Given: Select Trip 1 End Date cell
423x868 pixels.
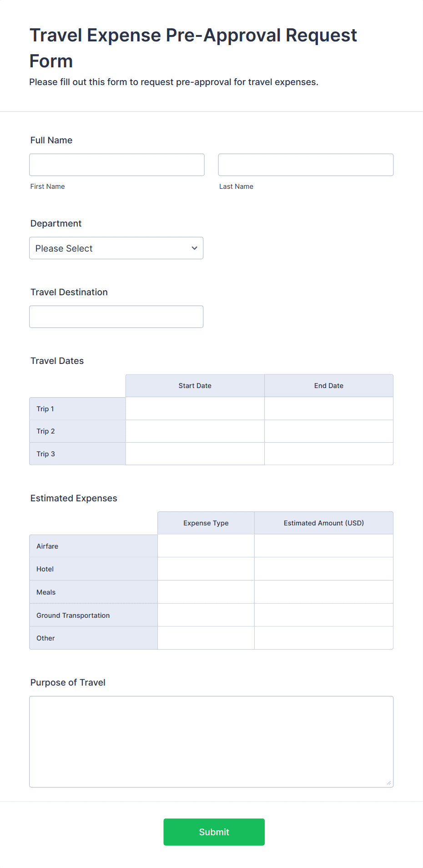Looking at the screenshot, I should [x=329, y=409].
